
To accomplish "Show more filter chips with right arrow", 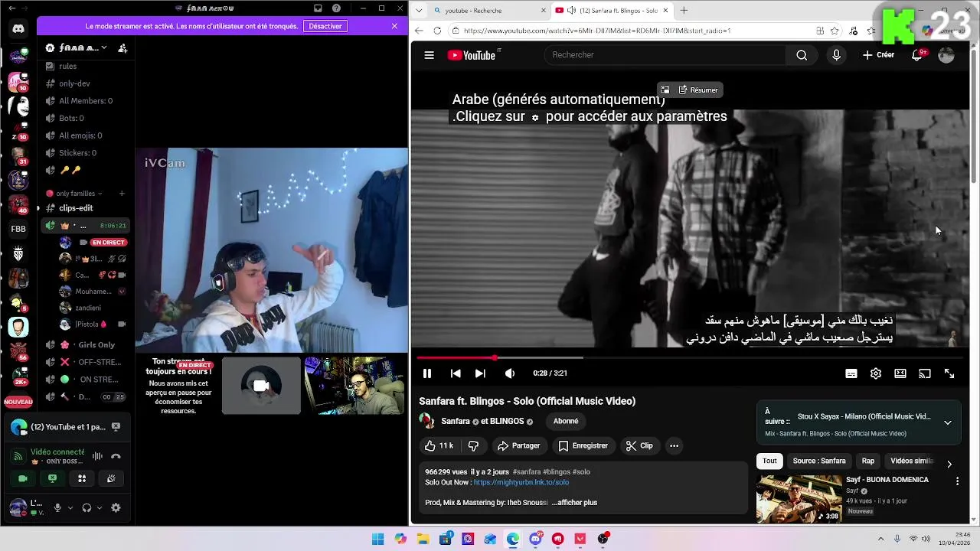I will [x=949, y=465].
